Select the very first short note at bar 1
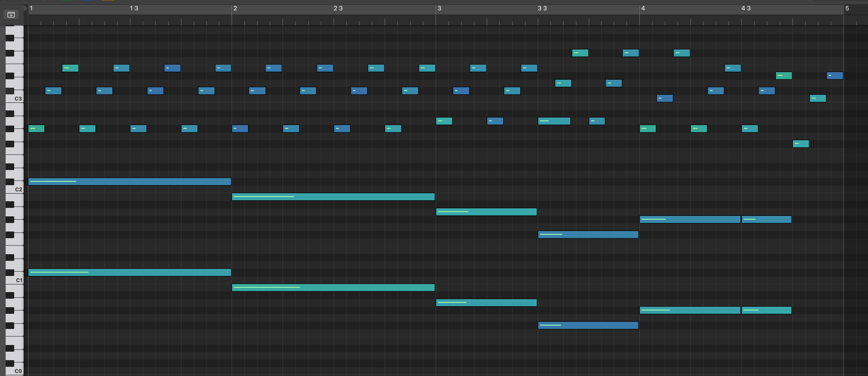 pyautogui.click(x=36, y=128)
